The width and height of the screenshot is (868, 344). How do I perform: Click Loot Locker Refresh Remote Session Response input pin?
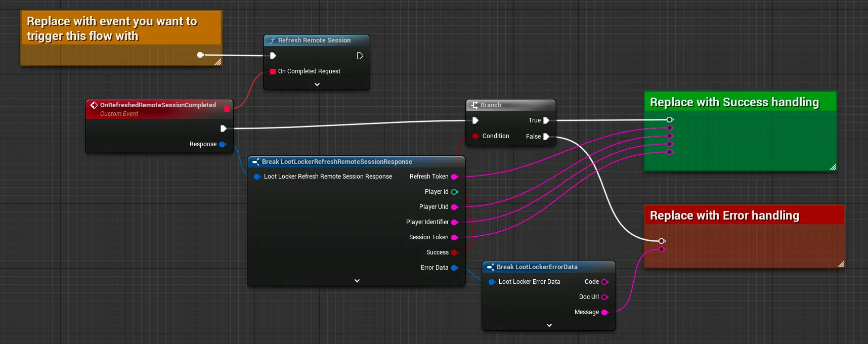[257, 177]
